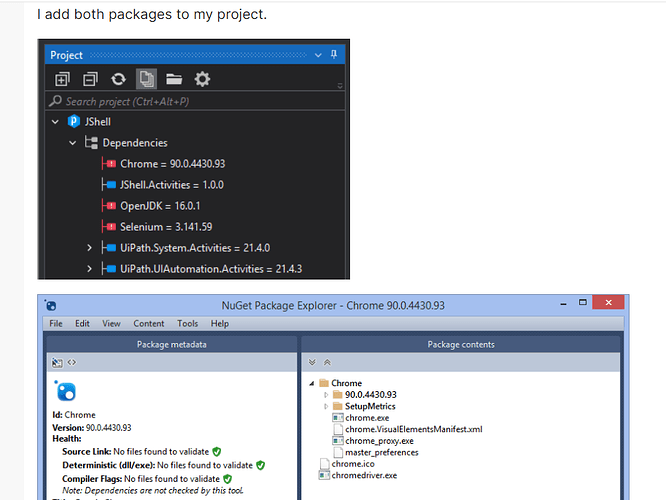Refresh the Project panel
666x500 pixels.
(x=118, y=79)
